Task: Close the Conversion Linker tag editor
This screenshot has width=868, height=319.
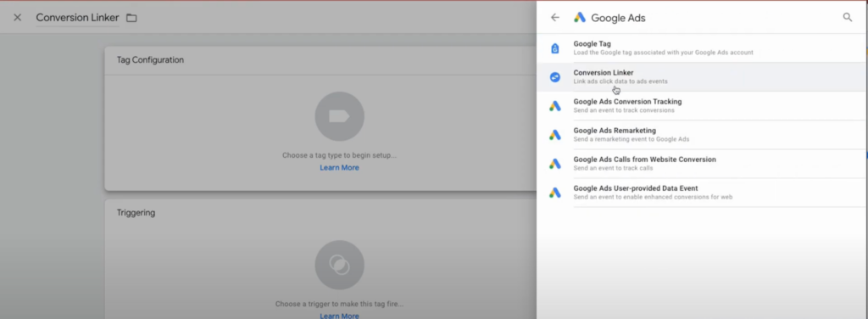Action: 17,18
